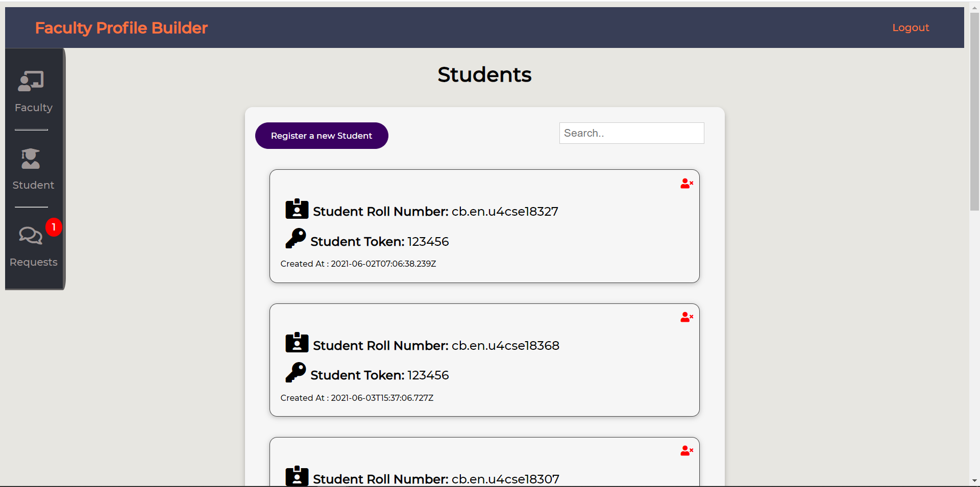Click the Requests chat bubble icon
The image size is (980, 487).
click(29, 236)
